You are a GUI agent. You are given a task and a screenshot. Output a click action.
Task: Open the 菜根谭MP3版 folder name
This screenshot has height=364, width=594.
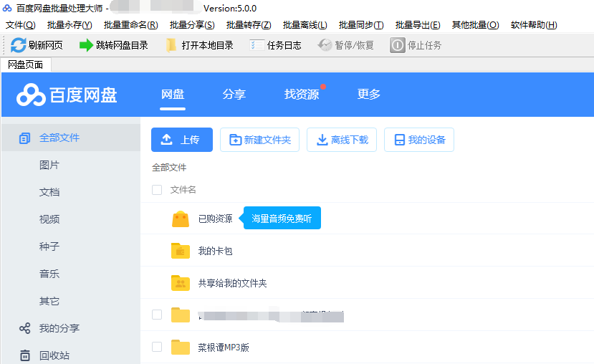224,348
